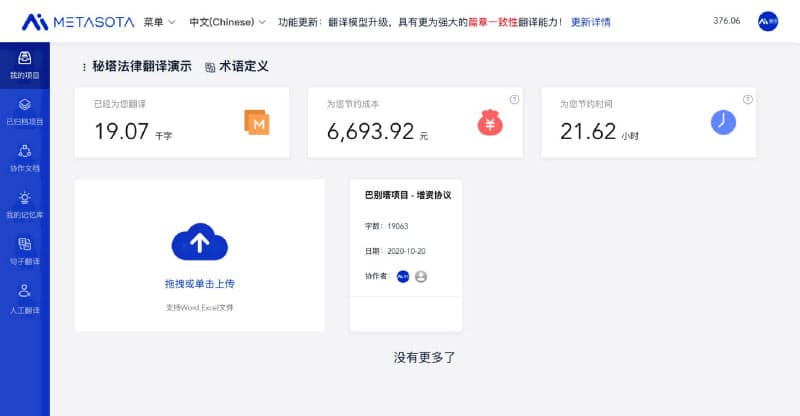Open the help icon on the 为您节约成本 card
The image size is (800, 416).
click(x=514, y=100)
